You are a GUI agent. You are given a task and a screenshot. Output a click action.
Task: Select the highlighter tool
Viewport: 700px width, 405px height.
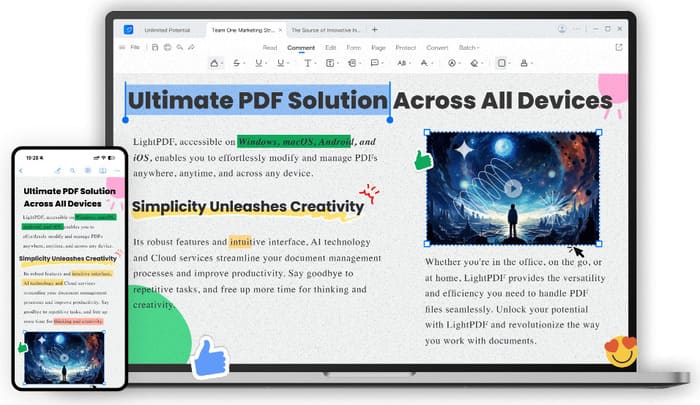pos(214,63)
